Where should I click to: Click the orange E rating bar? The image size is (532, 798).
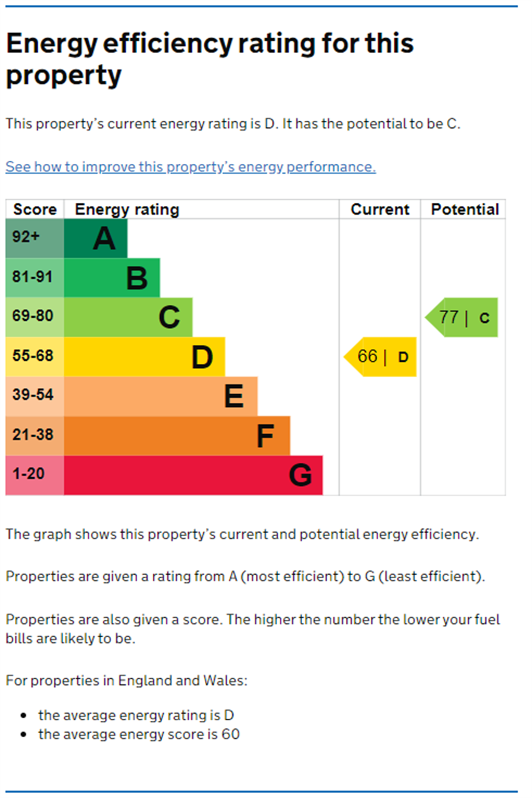(x=161, y=396)
